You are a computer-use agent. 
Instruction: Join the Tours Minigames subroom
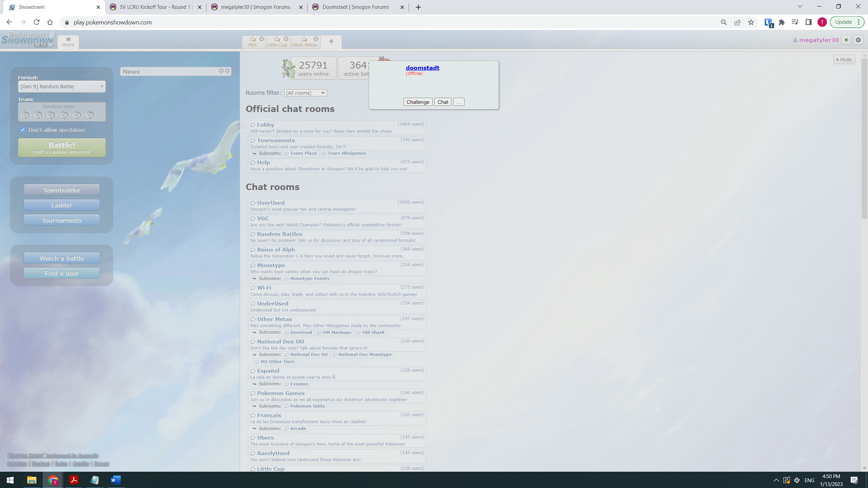coord(344,153)
